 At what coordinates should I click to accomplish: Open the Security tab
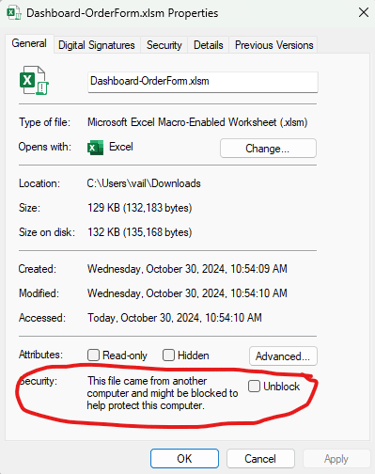coord(164,45)
